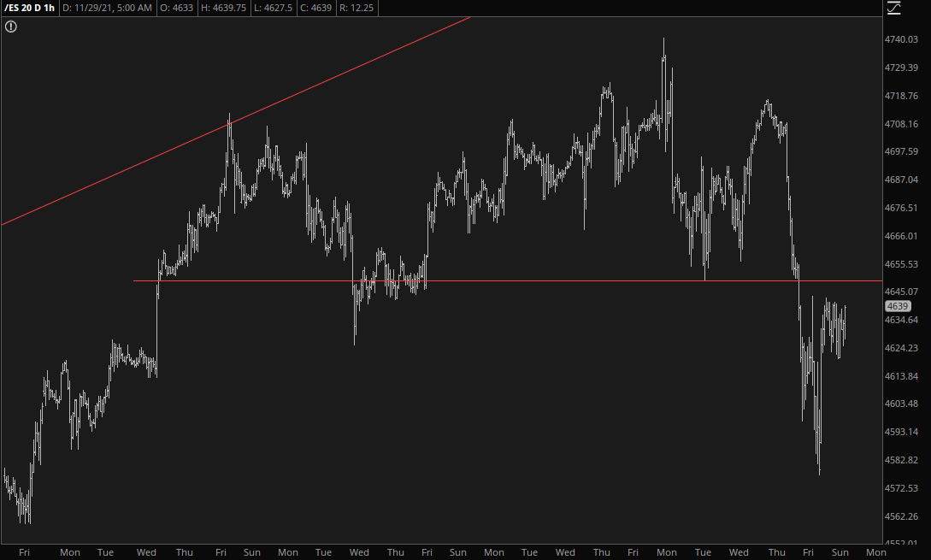Click the 4740.03 price axis label
Viewport: 931px width, 560px height.
[x=900, y=40]
